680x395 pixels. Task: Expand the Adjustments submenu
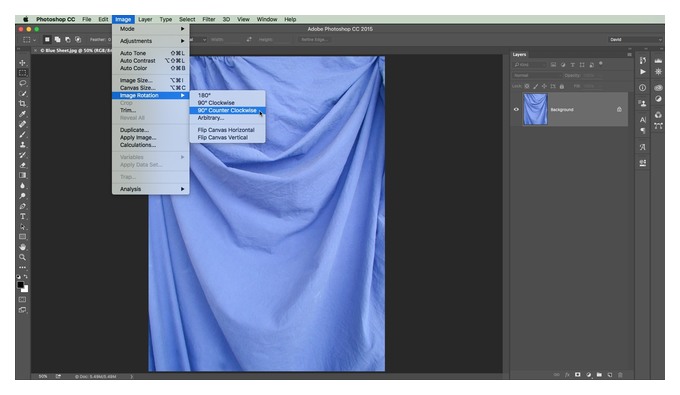150,41
